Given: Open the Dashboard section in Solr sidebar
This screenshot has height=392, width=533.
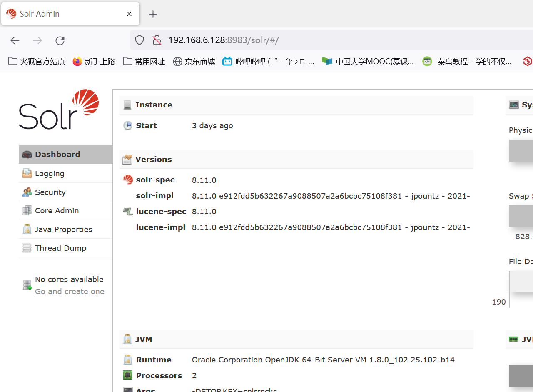Looking at the screenshot, I should tap(65, 155).
